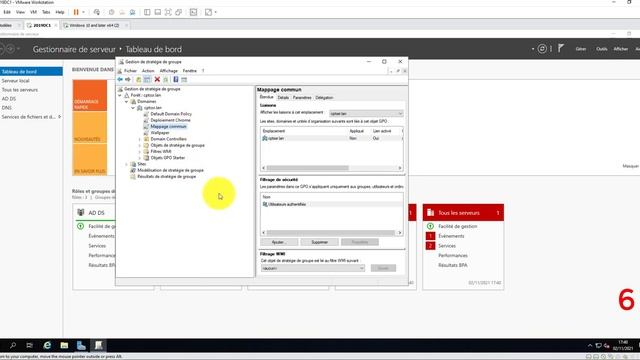Click Server Manager refresh icon in header

tap(542, 49)
